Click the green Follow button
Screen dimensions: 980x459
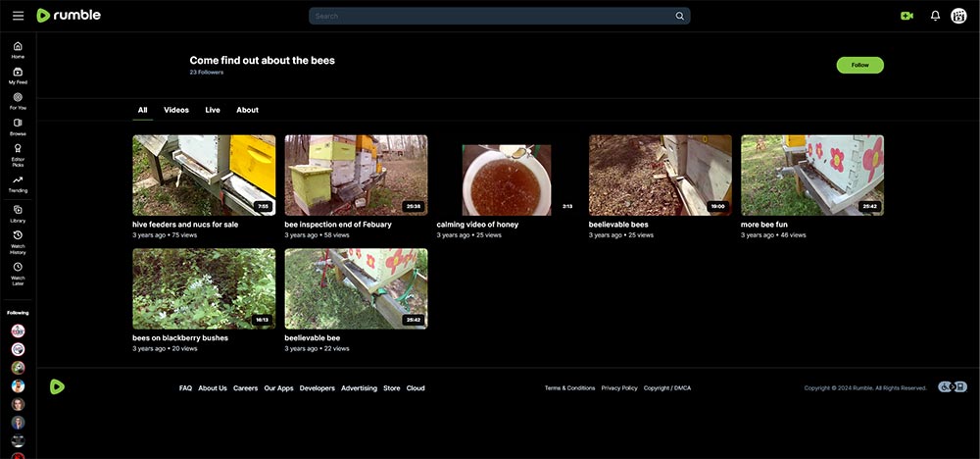[x=860, y=65]
